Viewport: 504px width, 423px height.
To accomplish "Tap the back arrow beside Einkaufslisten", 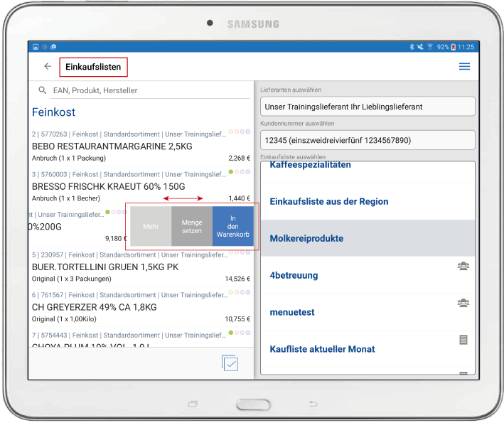I will coord(48,67).
